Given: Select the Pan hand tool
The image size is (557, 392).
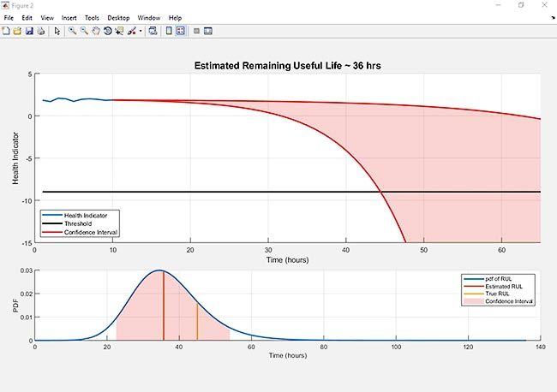Looking at the screenshot, I should (96, 31).
